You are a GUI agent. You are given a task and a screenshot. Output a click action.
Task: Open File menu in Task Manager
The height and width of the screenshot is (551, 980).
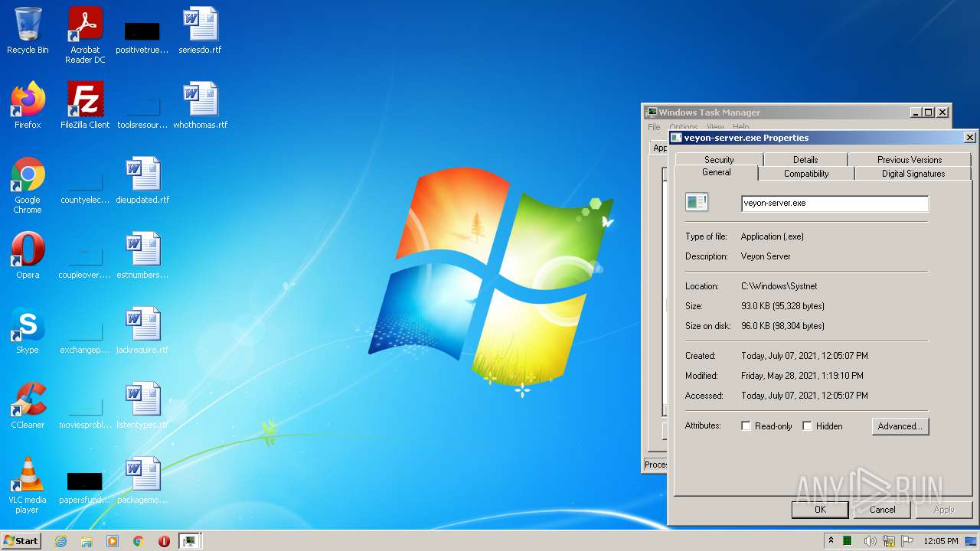coord(654,127)
